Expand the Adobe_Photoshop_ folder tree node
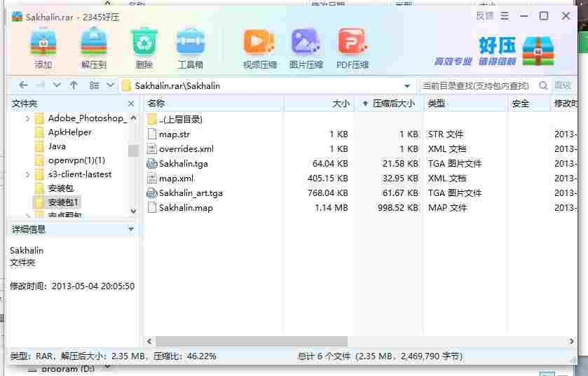The width and height of the screenshot is (588, 376). click(27, 118)
